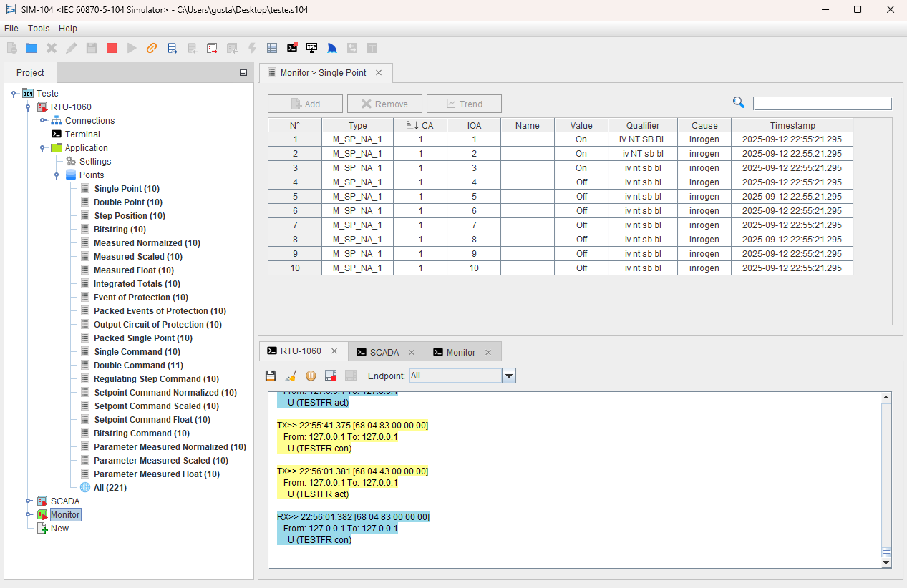907x588 pixels.
Task: Switch to the SCADA terminal tab
Action: [x=384, y=352]
